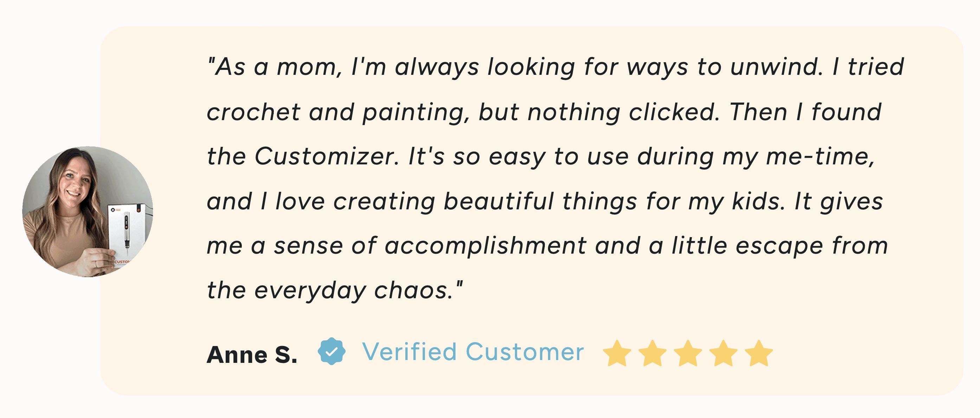The height and width of the screenshot is (418, 980).
Task: Click the word "accomplishment" in the review
Action: tap(485, 246)
